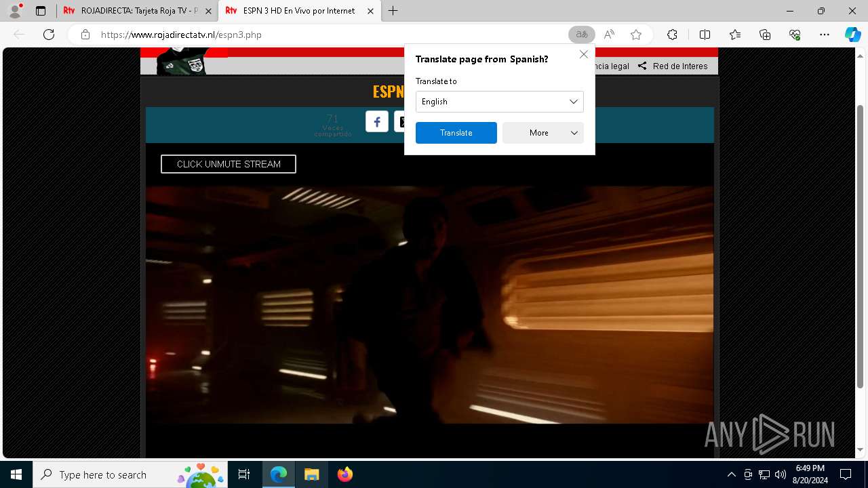
Task: Expand the More options dropdown
Action: coord(543,133)
